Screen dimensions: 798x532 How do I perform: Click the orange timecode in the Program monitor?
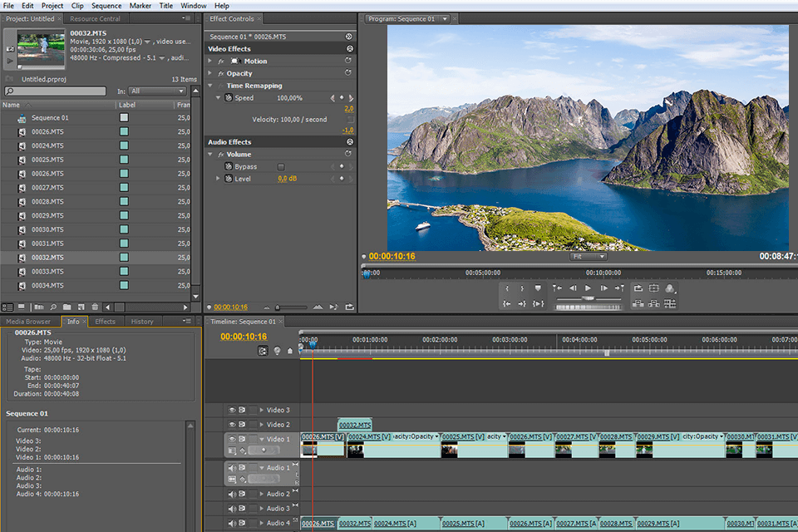point(389,256)
